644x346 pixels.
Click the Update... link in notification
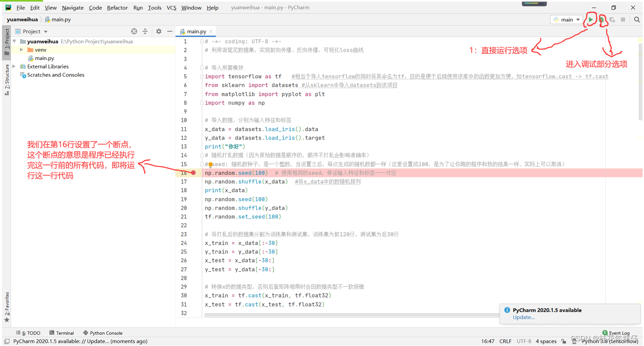[523, 317]
